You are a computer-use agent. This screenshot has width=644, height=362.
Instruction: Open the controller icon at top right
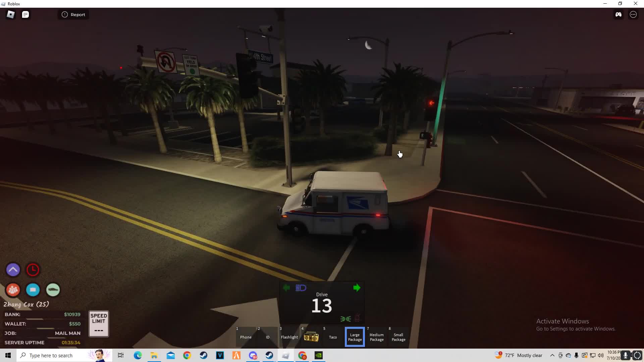(618, 14)
